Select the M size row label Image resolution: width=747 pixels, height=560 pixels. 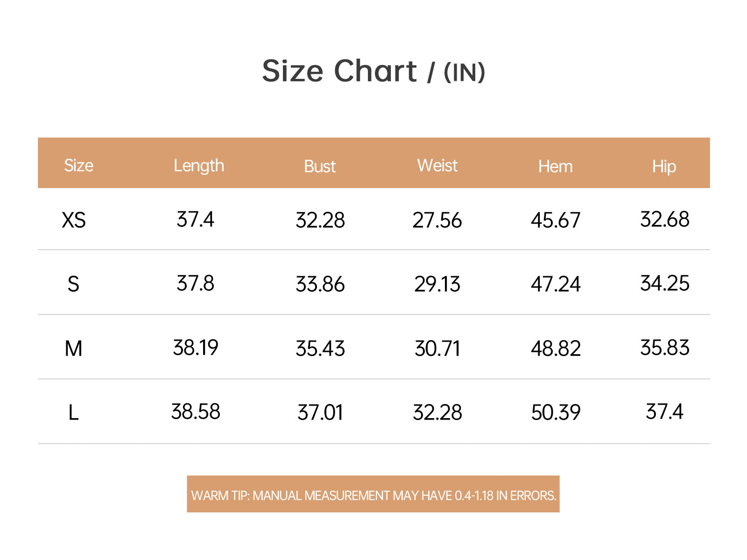73,349
